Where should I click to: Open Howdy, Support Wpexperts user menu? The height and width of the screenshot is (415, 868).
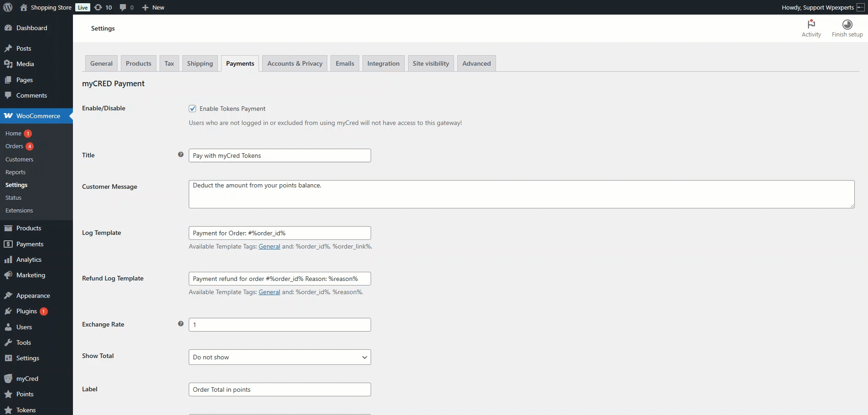[x=818, y=7]
